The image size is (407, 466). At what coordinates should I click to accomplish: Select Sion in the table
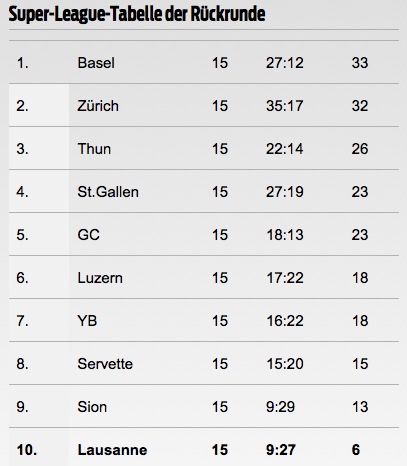pos(92,407)
